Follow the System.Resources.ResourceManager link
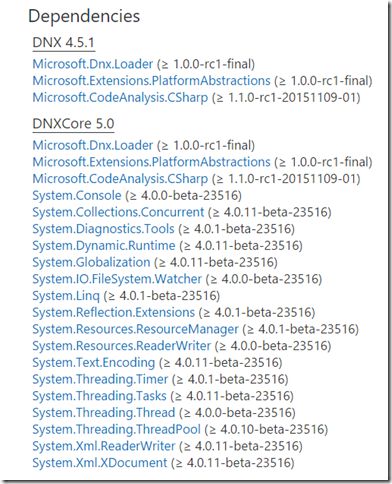This screenshot has width=392, height=484. point(135,329)
